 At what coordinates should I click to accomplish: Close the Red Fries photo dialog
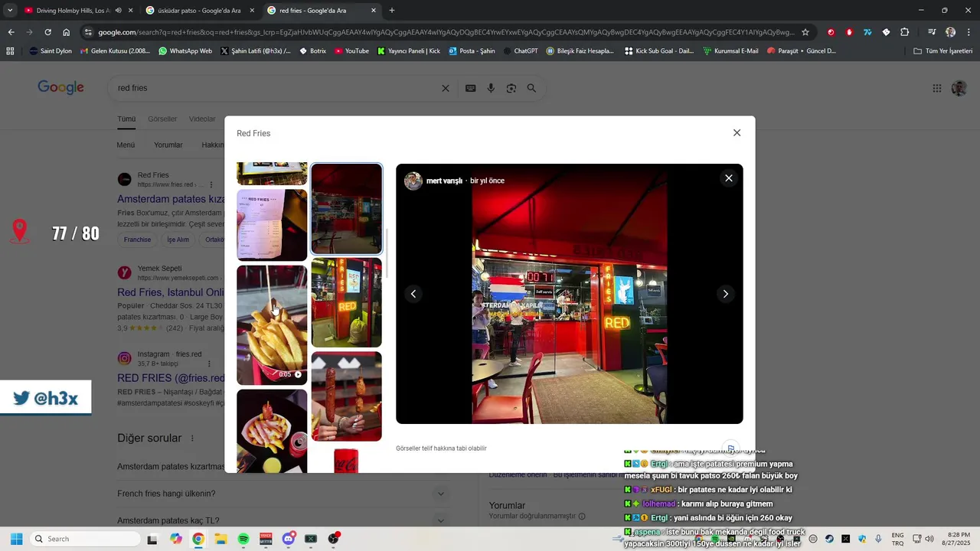(737, 132)
